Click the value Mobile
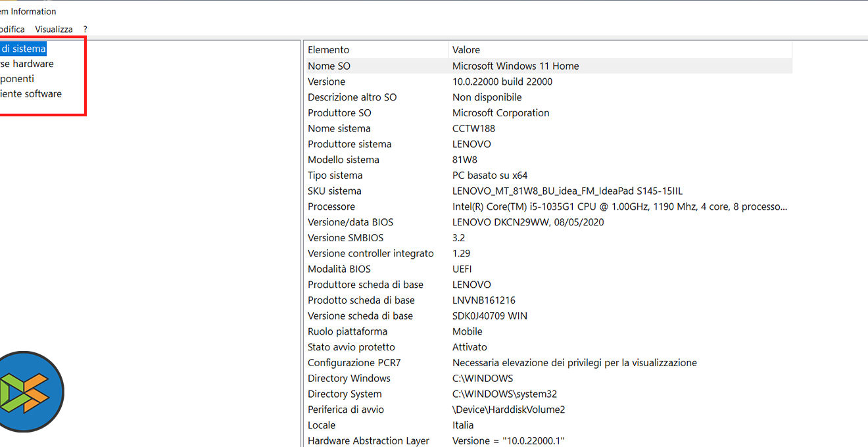Image resolution: width=868 pixels, height=447 pixels. pos(468,332)
